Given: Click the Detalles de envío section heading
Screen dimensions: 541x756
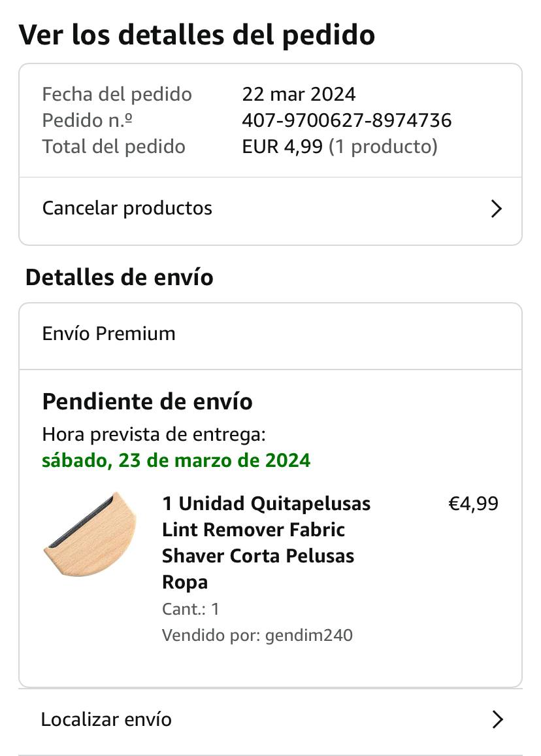Looking at the screenshot, I should point(120,277).
